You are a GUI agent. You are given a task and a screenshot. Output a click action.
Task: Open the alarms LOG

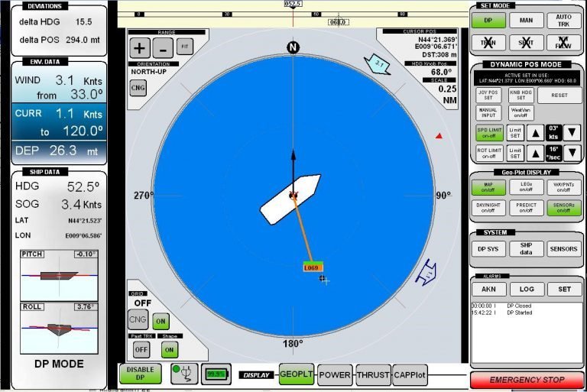click(527, 290)
